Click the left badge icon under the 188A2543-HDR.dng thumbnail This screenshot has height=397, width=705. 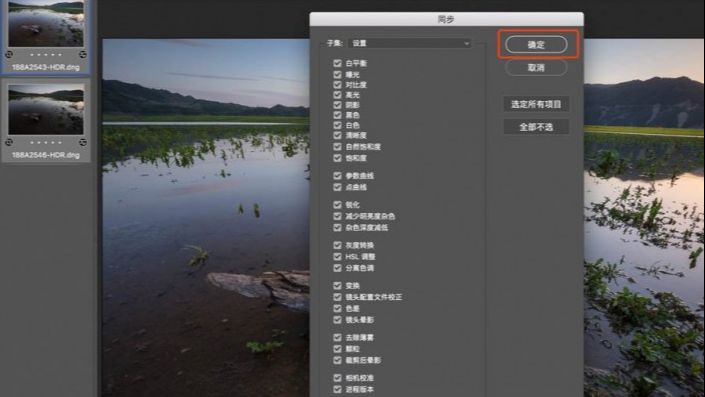point(9,54)
